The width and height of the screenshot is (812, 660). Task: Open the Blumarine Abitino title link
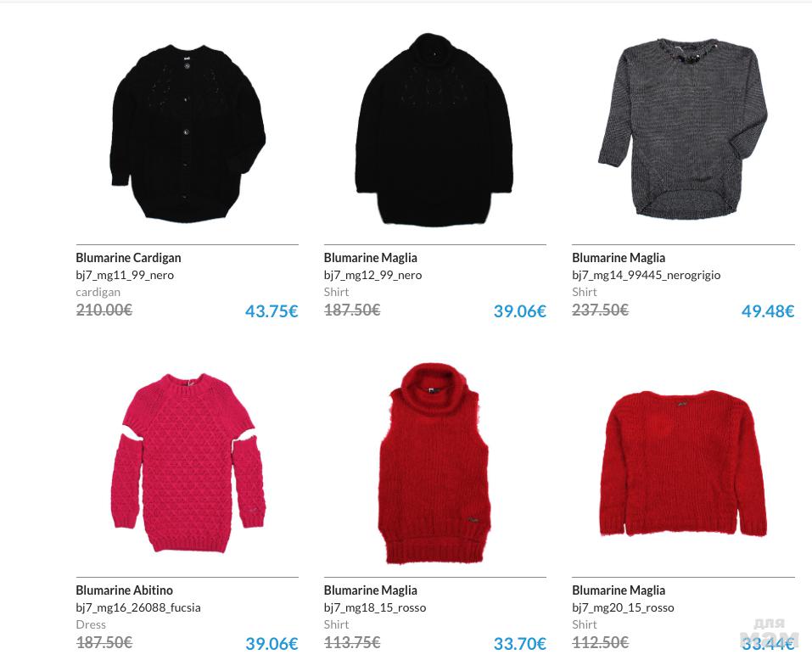124,590
